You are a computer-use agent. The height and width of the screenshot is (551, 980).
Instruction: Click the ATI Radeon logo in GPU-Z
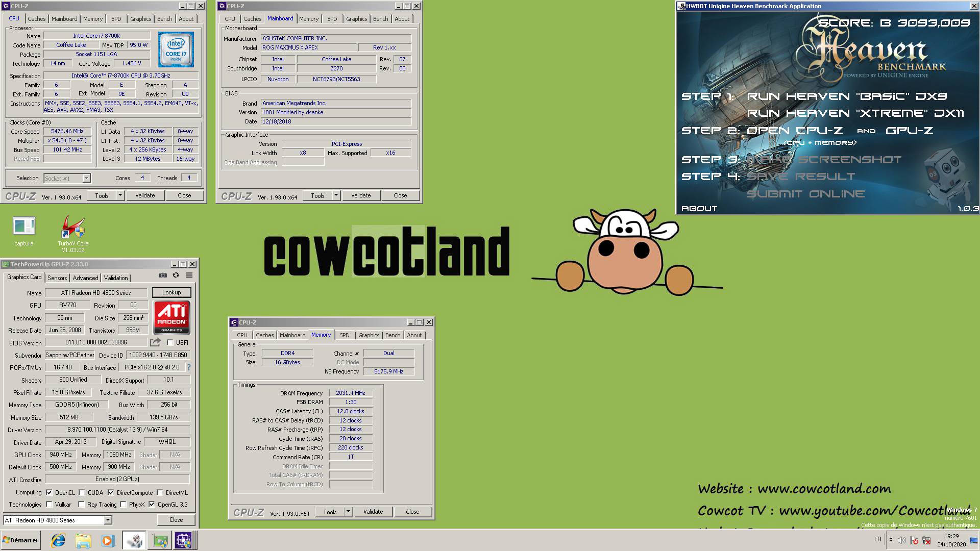click(171, 317)
